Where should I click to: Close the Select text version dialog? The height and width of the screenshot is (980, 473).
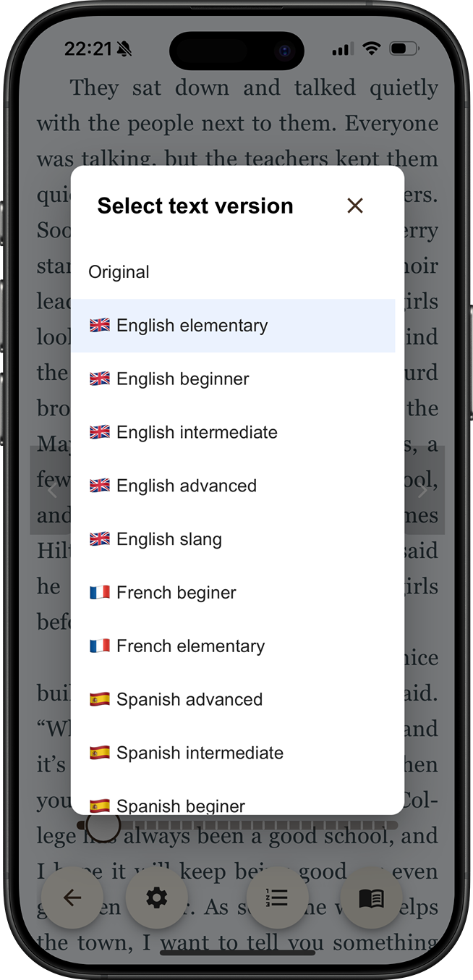[x=354, y=206]
